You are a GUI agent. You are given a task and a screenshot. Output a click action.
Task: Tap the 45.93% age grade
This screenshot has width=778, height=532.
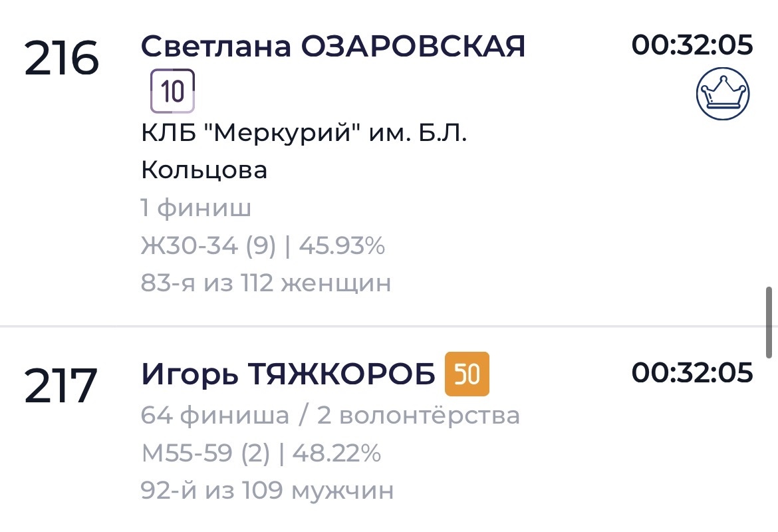point(342,247)
